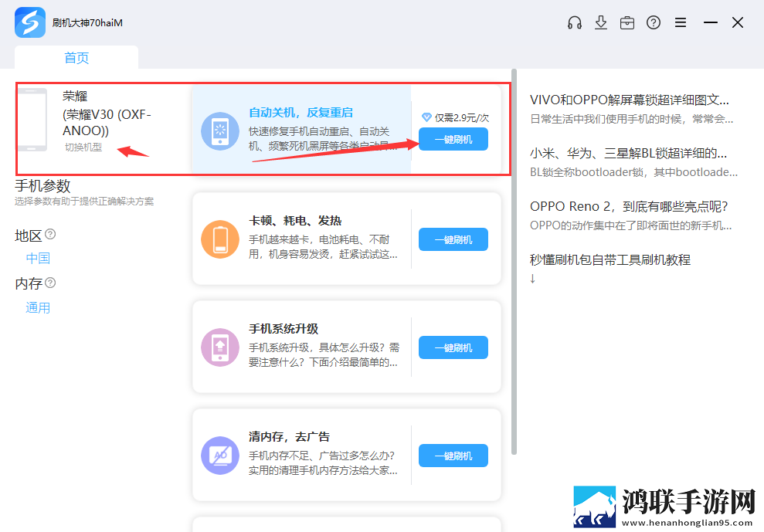Image resolution: width=764 pixels, height=532 pixels.
Task: Click the 手机系统升级 upgrade icon
Action: pos(220,347)
